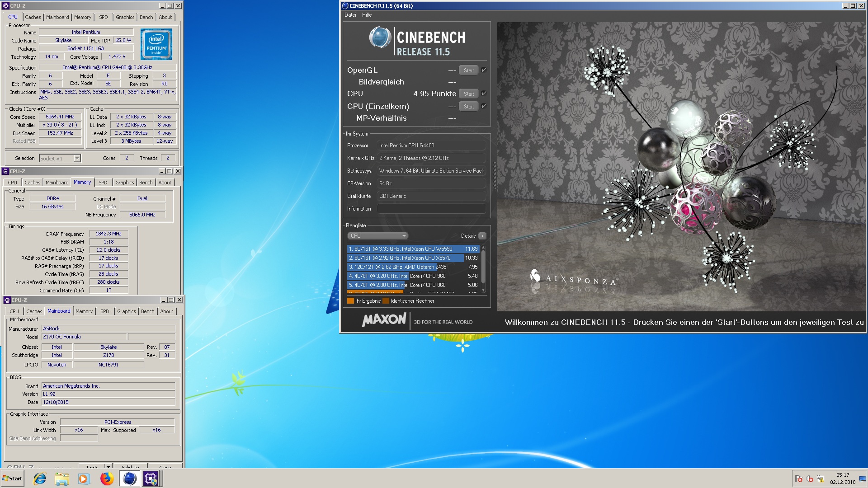Screen dimensions: 868x488
Task: Click the Core Voltage value 1.472 V
Action: click(117, 56)
